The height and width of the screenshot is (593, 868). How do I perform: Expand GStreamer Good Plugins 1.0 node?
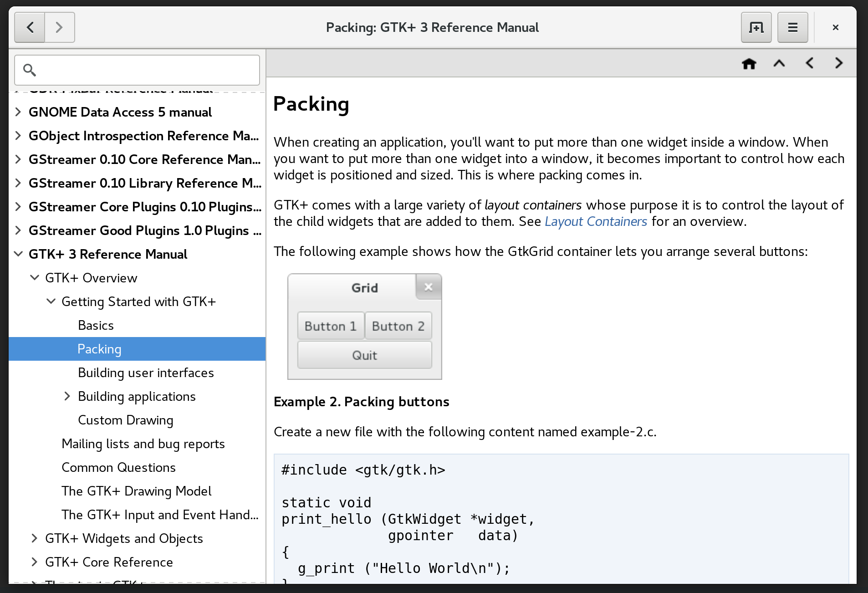(18, 230)
